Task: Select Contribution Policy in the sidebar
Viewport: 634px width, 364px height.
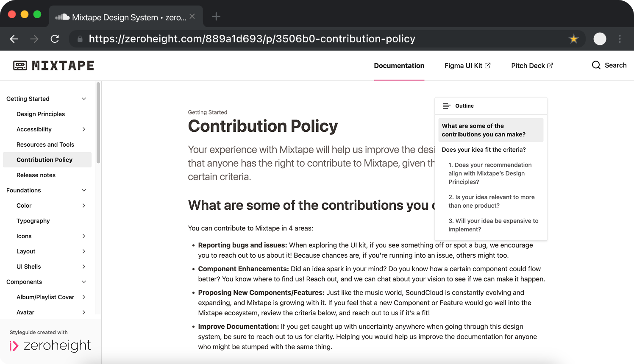Action: [47, 160]
